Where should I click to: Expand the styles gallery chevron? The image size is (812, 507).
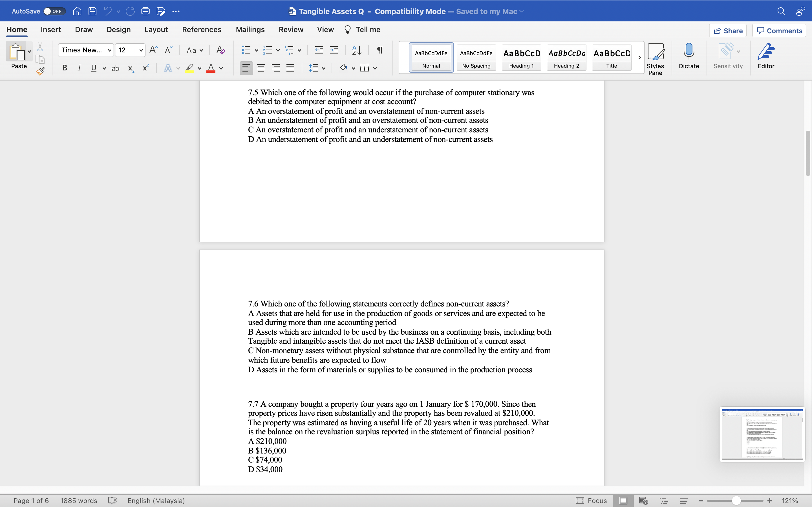(639, 57)
